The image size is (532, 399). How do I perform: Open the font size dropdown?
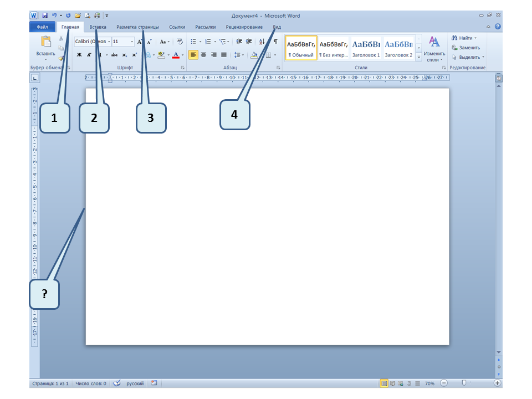pos(132,42)
